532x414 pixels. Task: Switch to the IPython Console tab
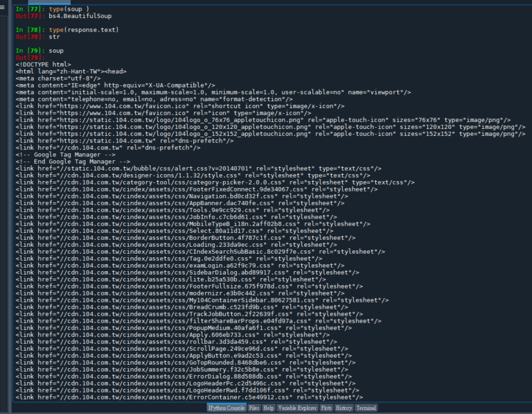click(226, 408)
